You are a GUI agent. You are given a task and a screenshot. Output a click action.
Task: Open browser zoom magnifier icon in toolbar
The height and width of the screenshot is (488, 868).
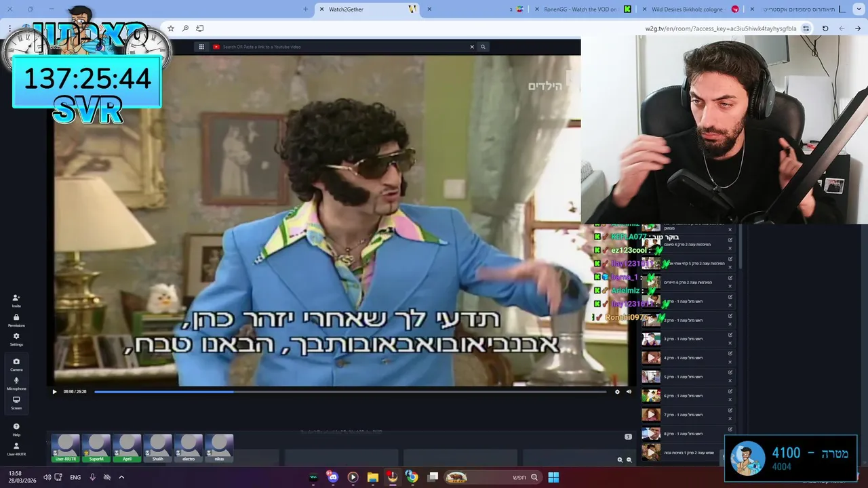tap(185, 28)
